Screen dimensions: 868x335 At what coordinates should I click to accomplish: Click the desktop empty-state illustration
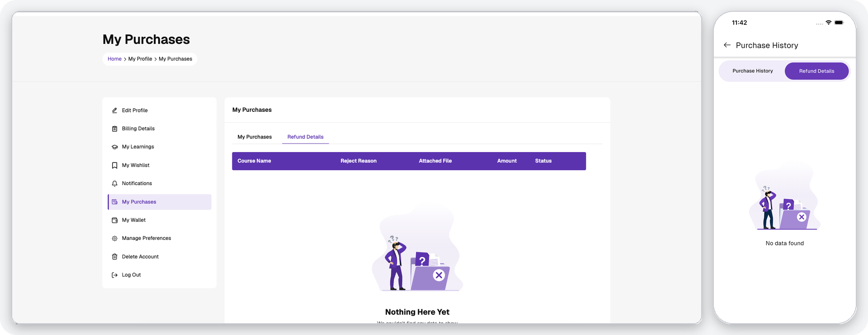point(417,248)
